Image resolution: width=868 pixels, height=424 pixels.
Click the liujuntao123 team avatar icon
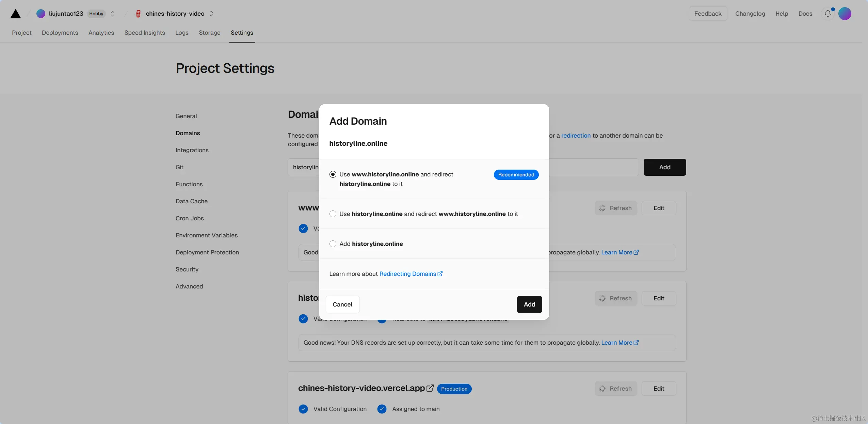[41, 14]
